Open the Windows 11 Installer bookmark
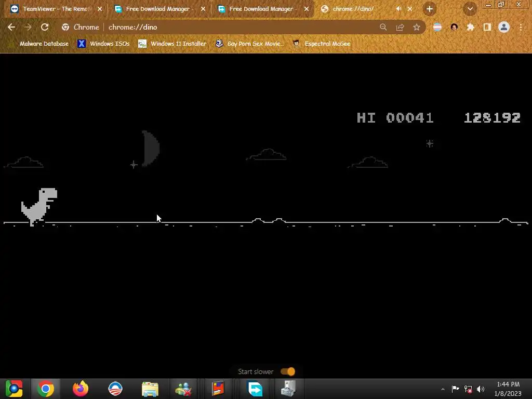The height and width of the screenshot is (399, 532). [x=172, y=44]
